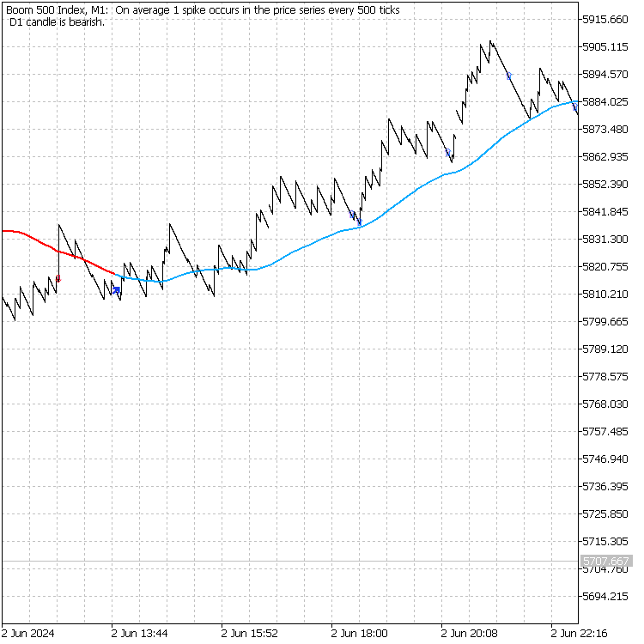Click price scale label 5873.480
This screenshot has width=644, height=644.
[x=605, y=130]
